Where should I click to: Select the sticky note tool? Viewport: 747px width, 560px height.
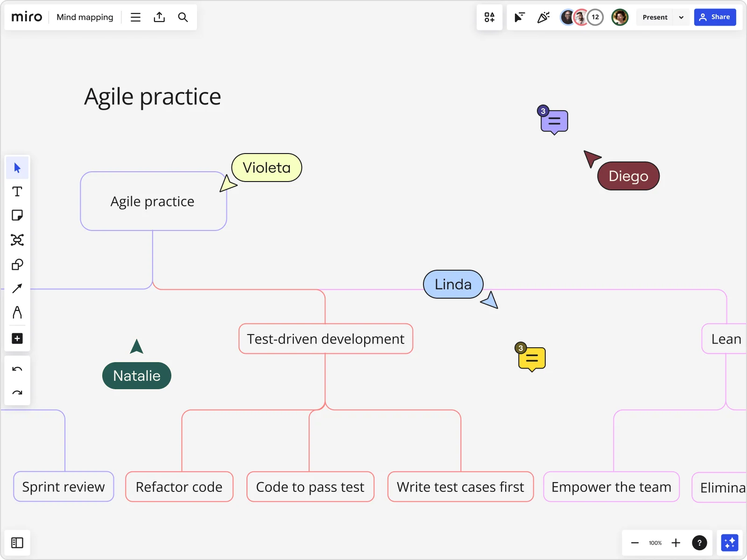tap(17, 216)
